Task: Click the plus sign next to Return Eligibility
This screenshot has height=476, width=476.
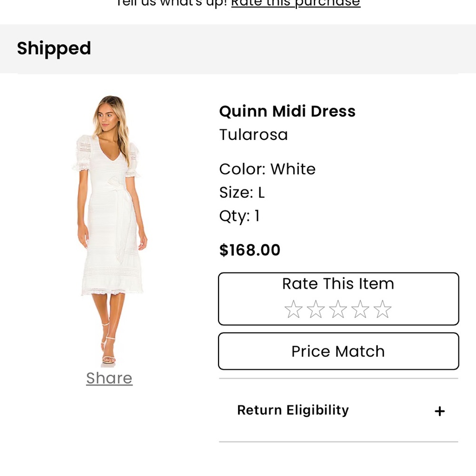Action: [x=440, y=410]
